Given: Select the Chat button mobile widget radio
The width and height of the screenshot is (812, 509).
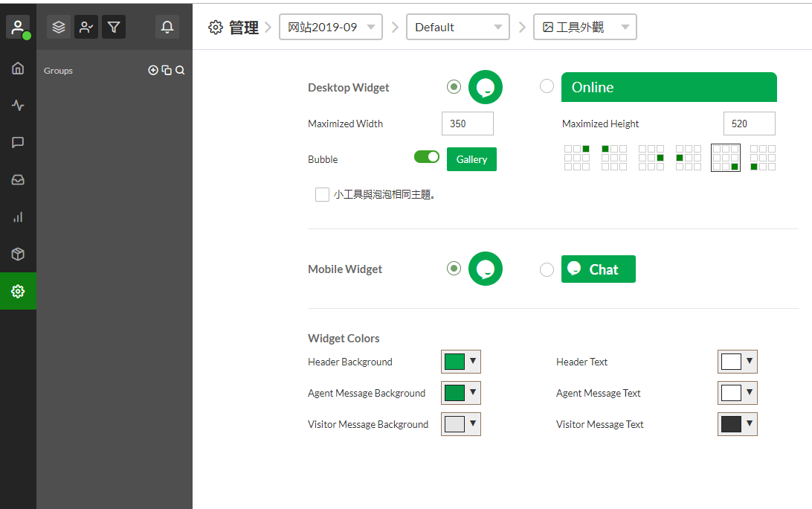Looking at the screenshot, I should [547, 269].
